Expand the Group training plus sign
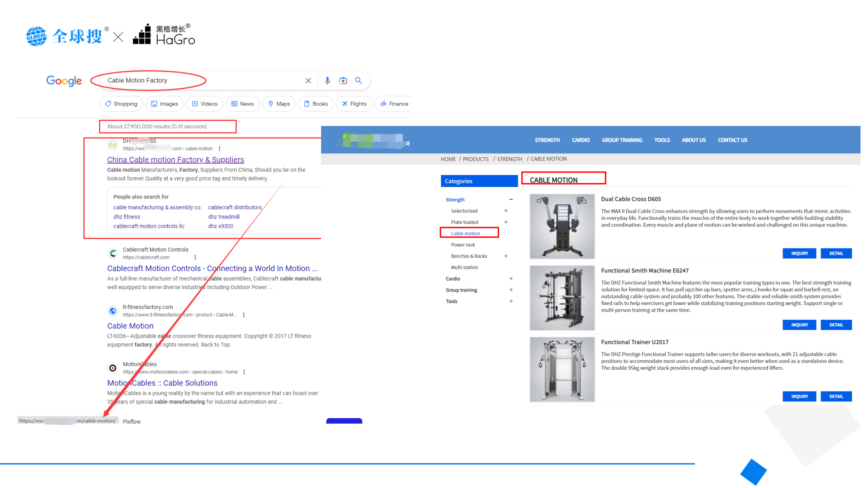Screen dimensions: 868x488 pyautogui.click(x=511, y=289)
